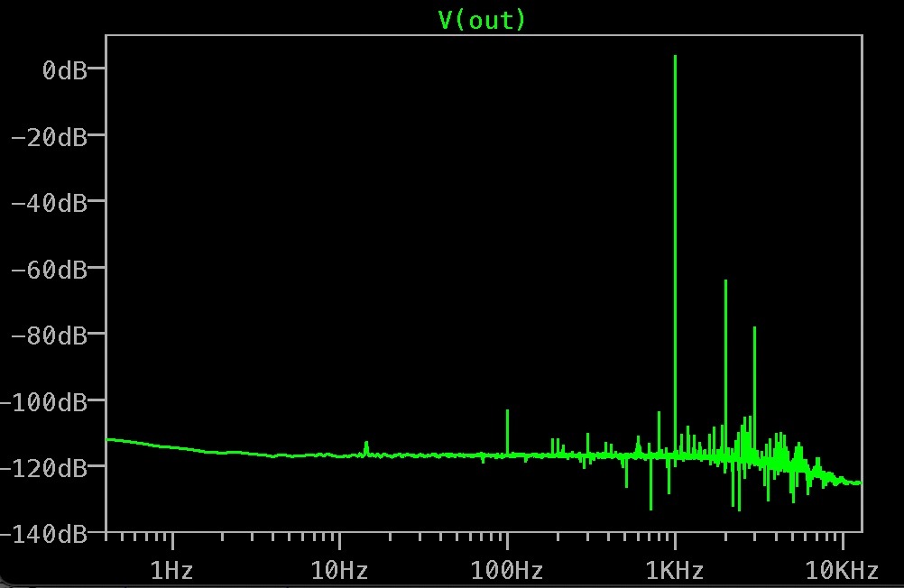The image size is (904, 588).
Task: Click the 2KHz second harmonic peak
Action: tap(726, 366)
